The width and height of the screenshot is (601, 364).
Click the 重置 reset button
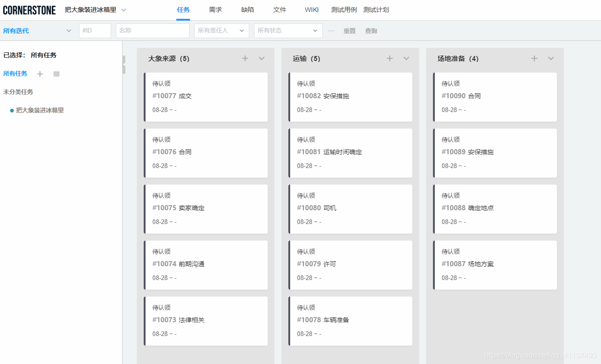click(349, 30)
